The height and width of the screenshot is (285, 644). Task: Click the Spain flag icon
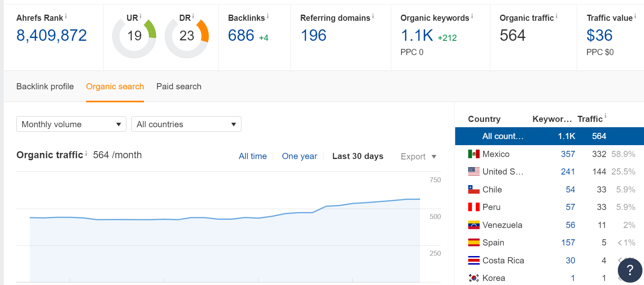474,243
